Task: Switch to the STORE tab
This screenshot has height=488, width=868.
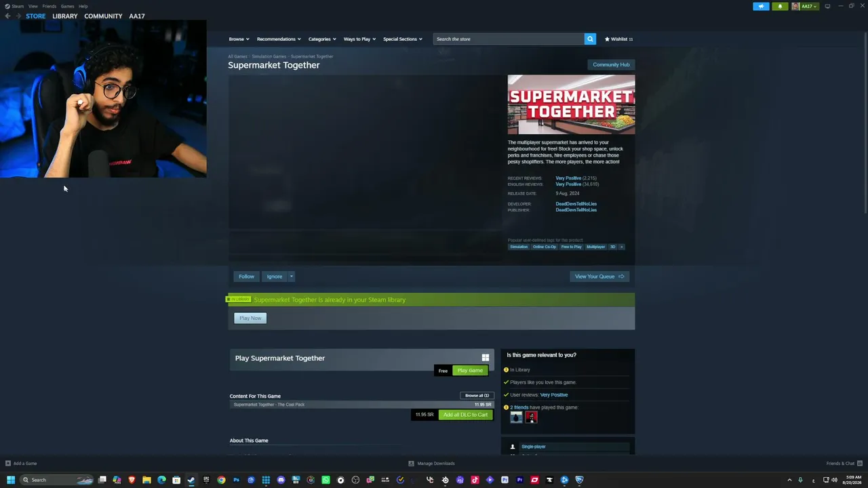Action: [x=35, y=16]
